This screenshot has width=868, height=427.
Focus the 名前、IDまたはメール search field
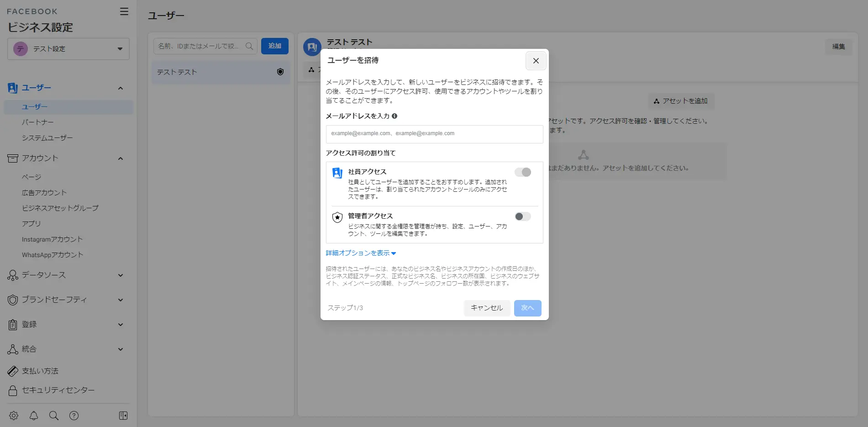tap(205, 46)
